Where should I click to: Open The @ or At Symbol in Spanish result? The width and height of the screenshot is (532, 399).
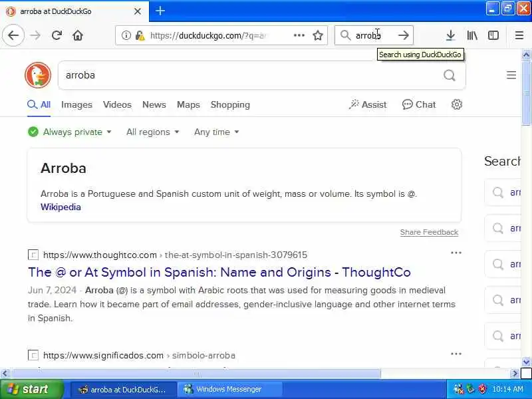tap(219, 272)
